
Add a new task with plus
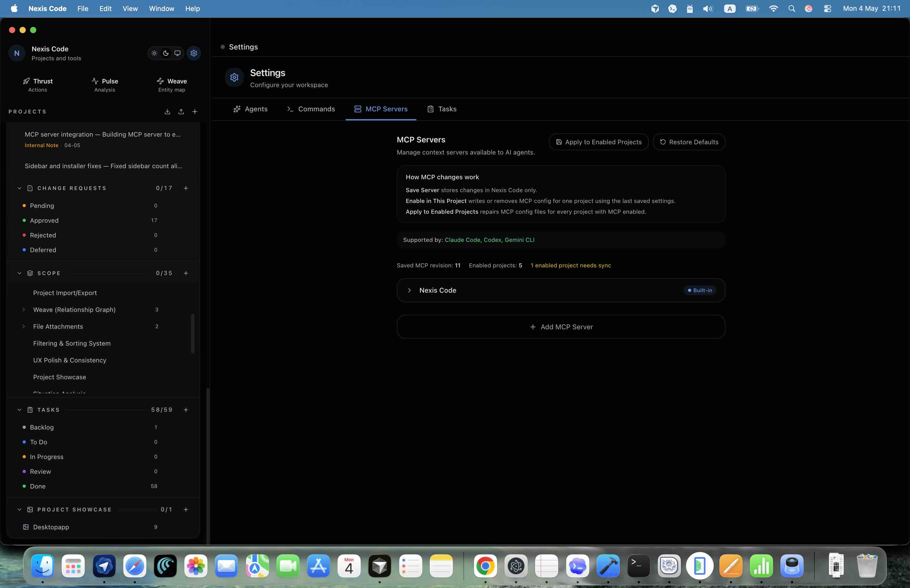pos(186,410)
